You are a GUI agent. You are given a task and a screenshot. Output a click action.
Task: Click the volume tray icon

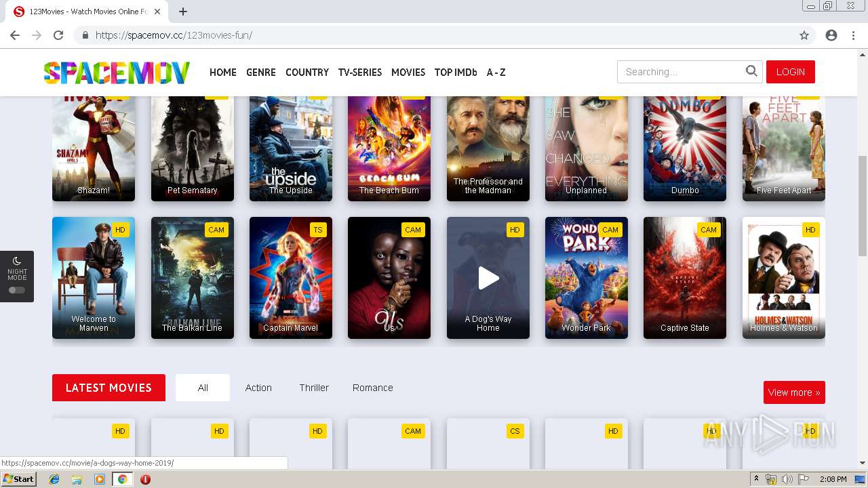click(787, 479)
